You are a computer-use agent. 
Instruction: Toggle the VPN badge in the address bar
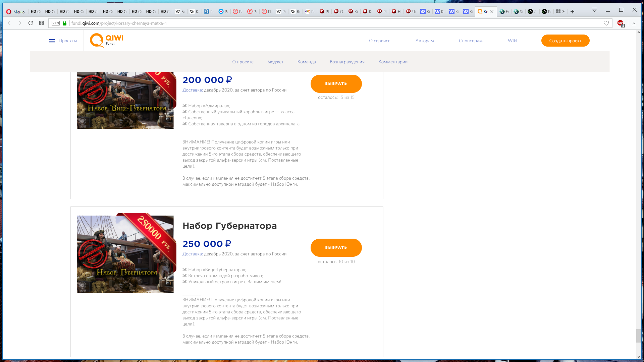[x=56, y=23]
